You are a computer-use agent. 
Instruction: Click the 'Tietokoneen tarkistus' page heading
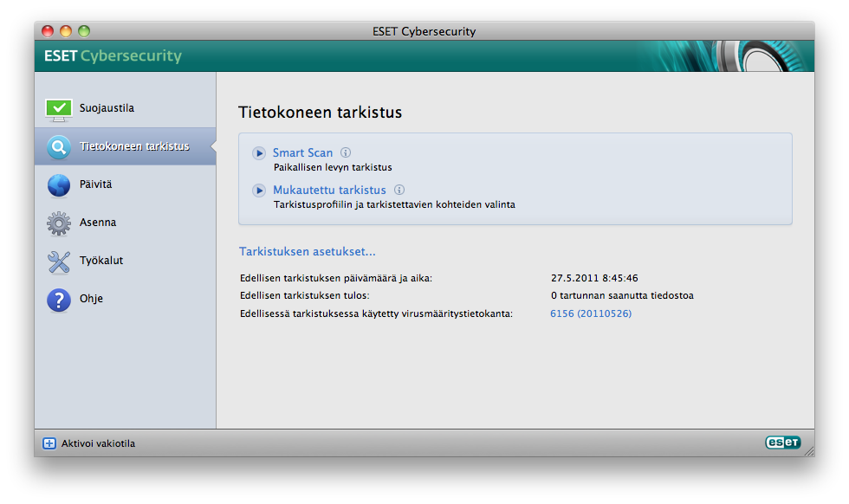point(320,112)
